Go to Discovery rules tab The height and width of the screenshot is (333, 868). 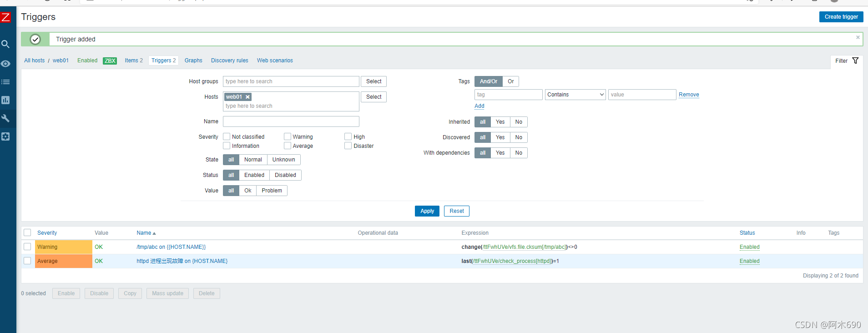tap(230, 61)
